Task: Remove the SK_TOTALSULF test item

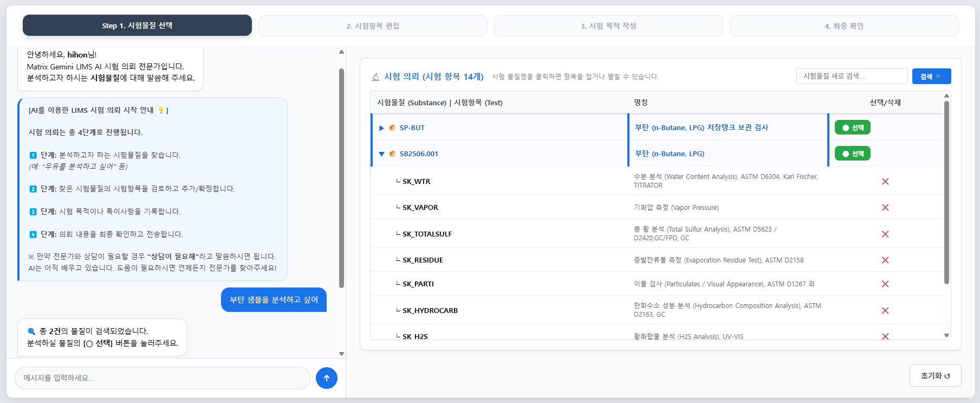Action: click(x=885, y=234)
